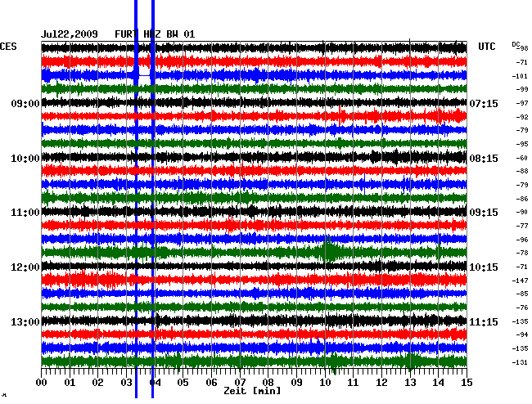Screen dimensions: 532x404
Task: Click the 13 minute axis tick label
Action: (x=410, y=383)
